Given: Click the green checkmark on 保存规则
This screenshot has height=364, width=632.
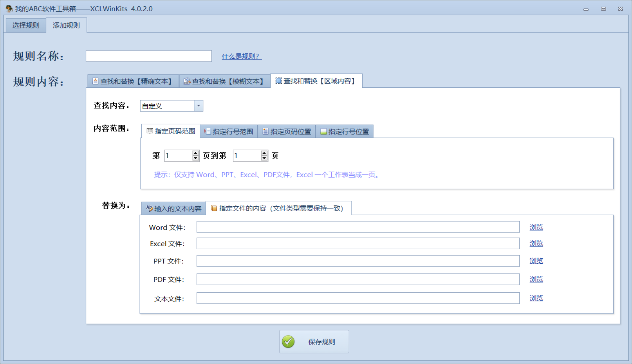Looking at the screenshot, I should pyautogui.click(x=288, y=341).
